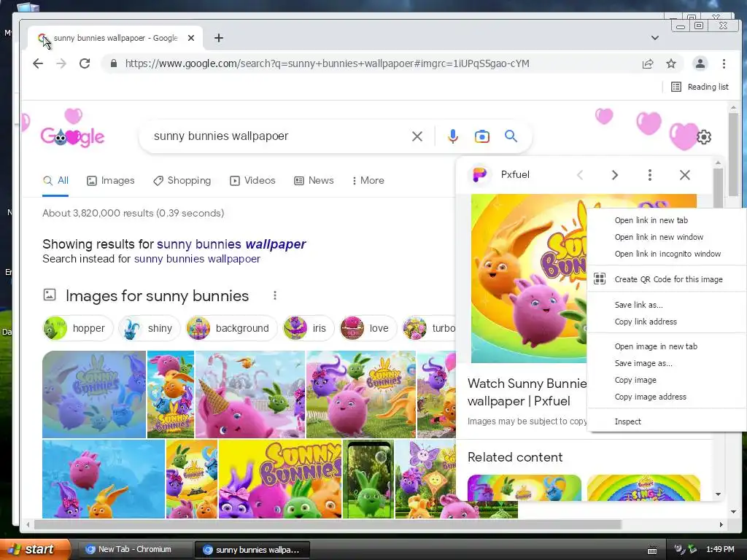Open the rainbow Sing related content thumbnail
747x560 pixels.
pos(643,488)
